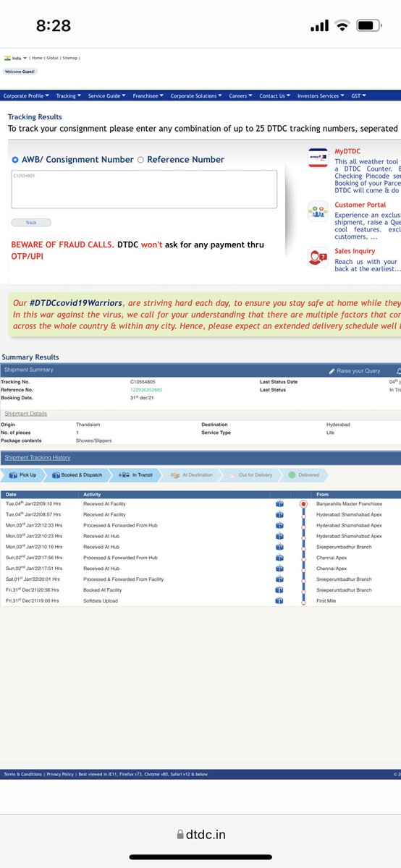This screenshot has width=401, height=868.
Task: Click parcel icon in the 10:23 Hrs row
Action: (279, 536)
